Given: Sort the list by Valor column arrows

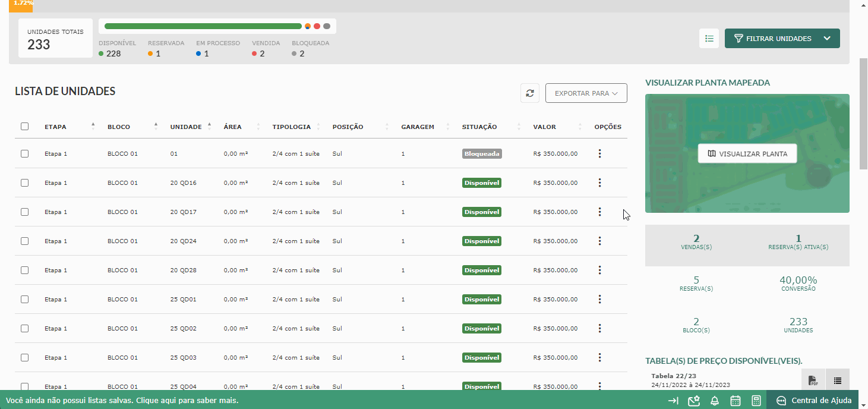Looking at the screenshot, I should (x=580, y=127).
